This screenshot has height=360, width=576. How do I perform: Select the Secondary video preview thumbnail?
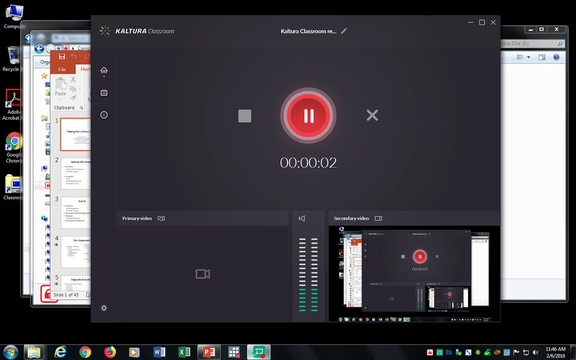(x=414, y=274)
